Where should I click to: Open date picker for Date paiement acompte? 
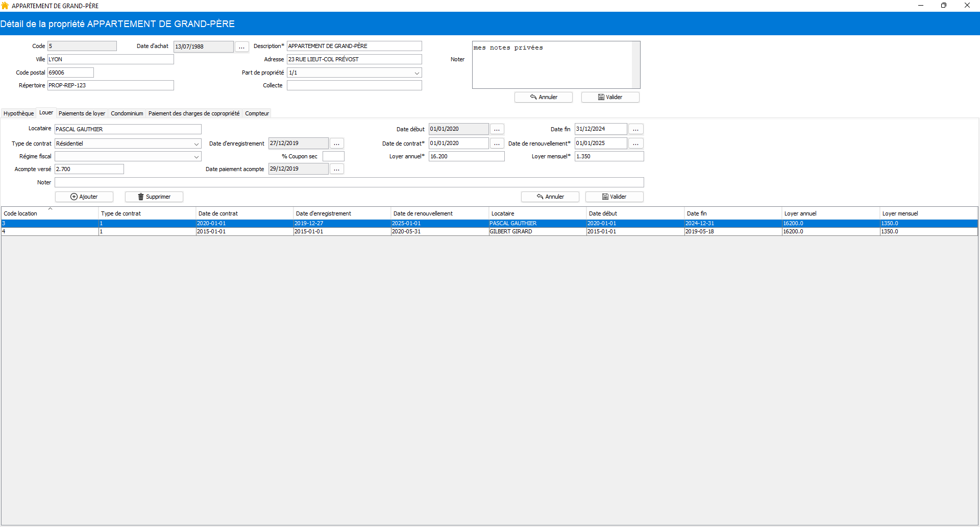tap(336, 169)
